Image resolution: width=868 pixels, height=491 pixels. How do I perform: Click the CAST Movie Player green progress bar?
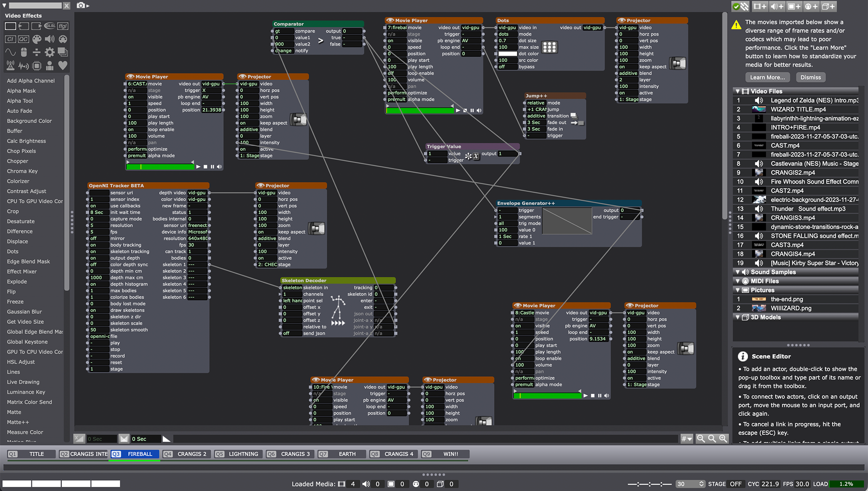[x=160, y=167]
